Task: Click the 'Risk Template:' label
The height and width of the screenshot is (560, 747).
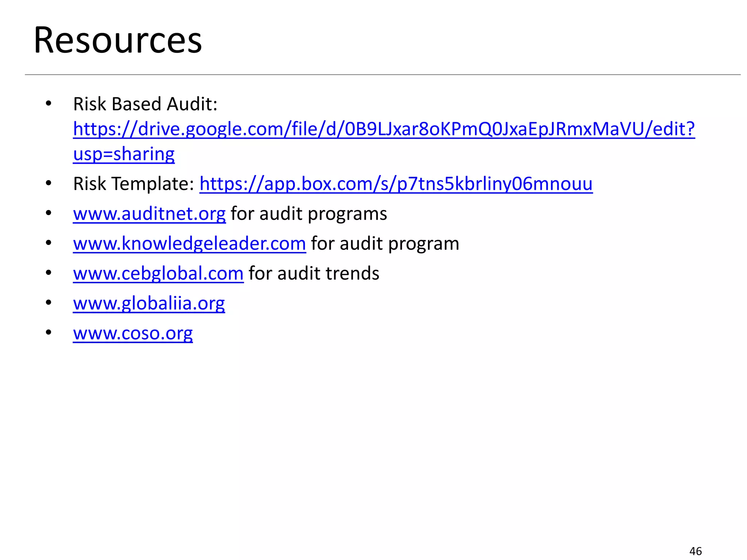Action: [134, 183]
